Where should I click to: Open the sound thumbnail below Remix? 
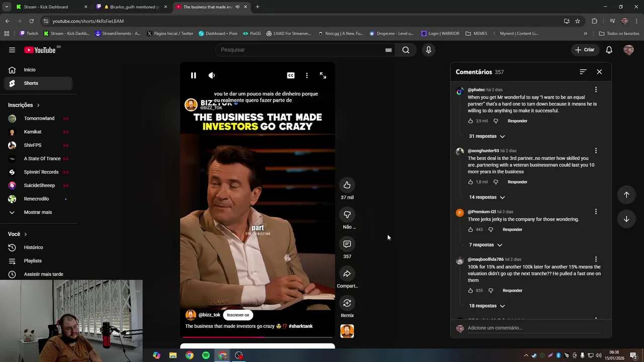(347, 331)
